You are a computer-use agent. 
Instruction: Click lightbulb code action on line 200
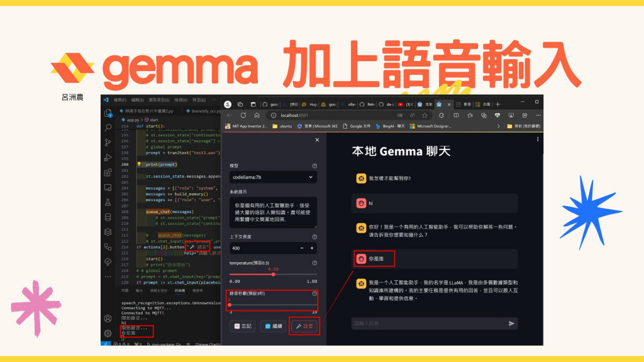[139, 164]
